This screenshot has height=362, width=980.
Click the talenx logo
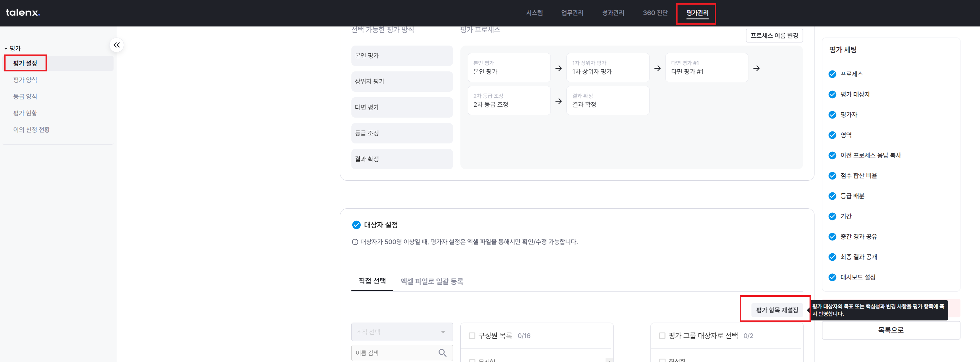pyautogui.click(x=23, y=13)
